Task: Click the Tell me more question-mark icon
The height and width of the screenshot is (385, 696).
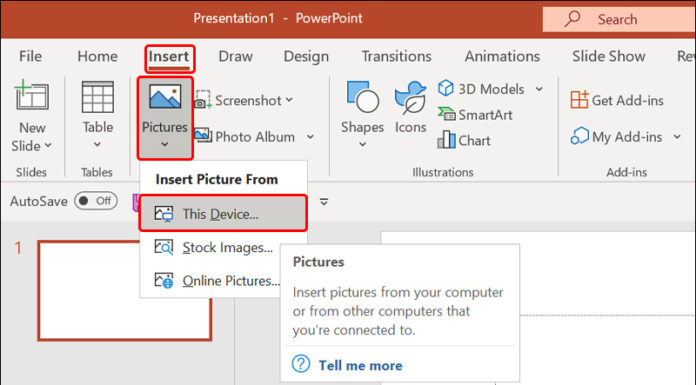Action: point(301,364)
